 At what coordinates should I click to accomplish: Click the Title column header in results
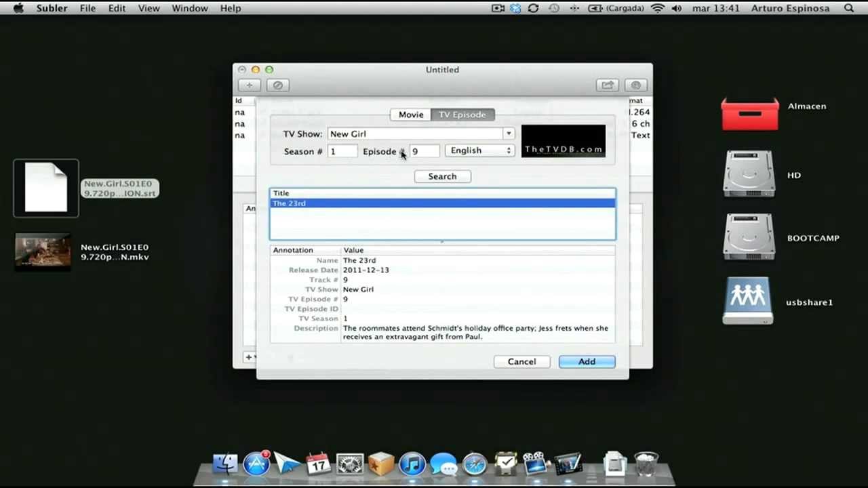pyautogui.click(x=442, y=193)
